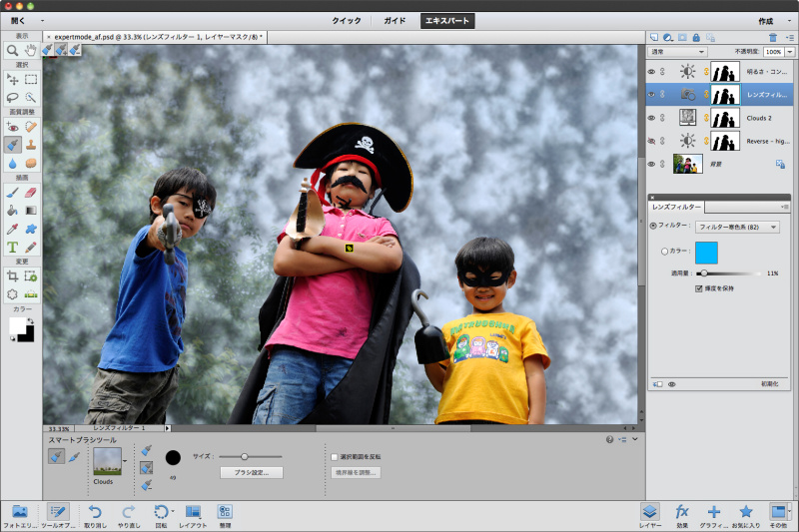The width and height of the screenshot is (799, 532).
Task: Open the Layout dropdown
Action: [193, 516]
